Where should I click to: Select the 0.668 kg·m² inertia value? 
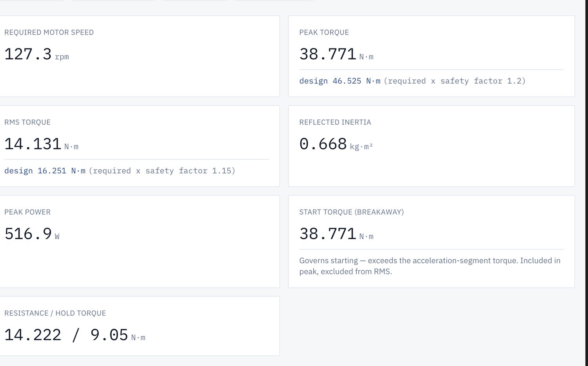pyautogui.click(x=336, y=144)
